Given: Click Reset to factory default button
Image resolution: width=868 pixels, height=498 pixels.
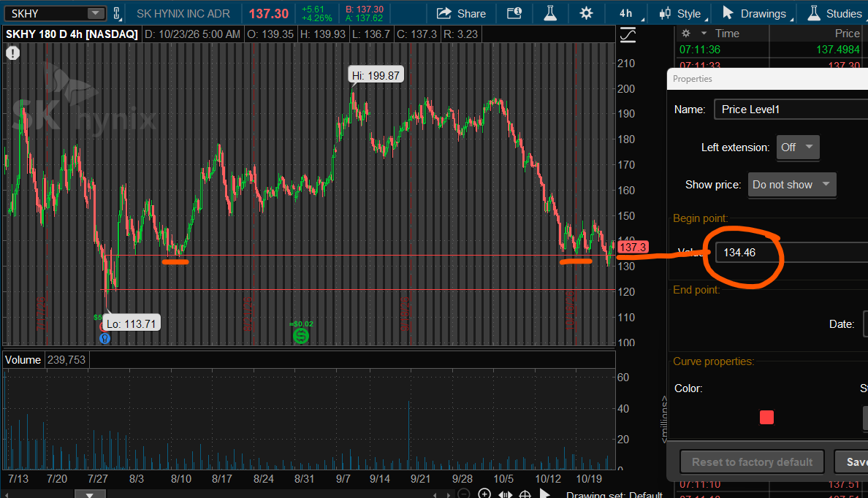Looking at the screenshot, I should [x=752, y=461].
